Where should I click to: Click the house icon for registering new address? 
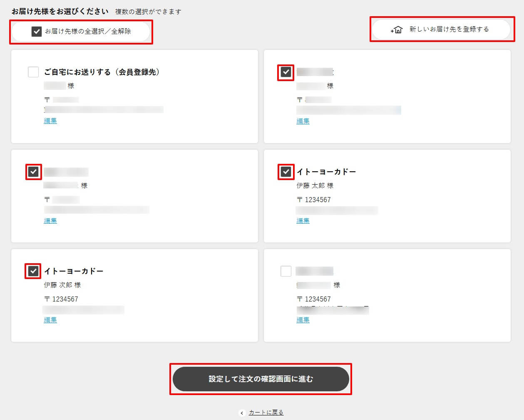[x=397, y=30]
